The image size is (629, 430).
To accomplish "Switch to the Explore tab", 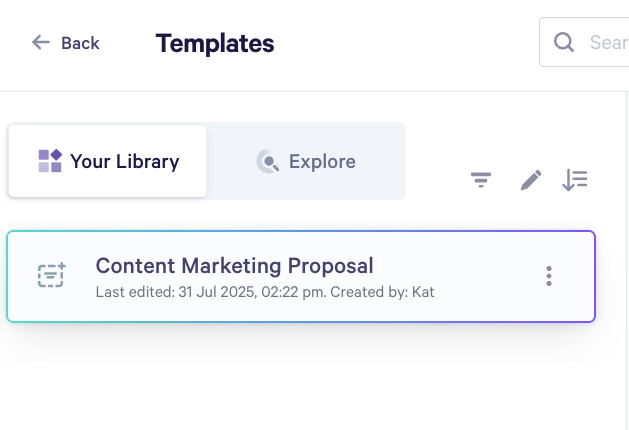I will 306,161.
